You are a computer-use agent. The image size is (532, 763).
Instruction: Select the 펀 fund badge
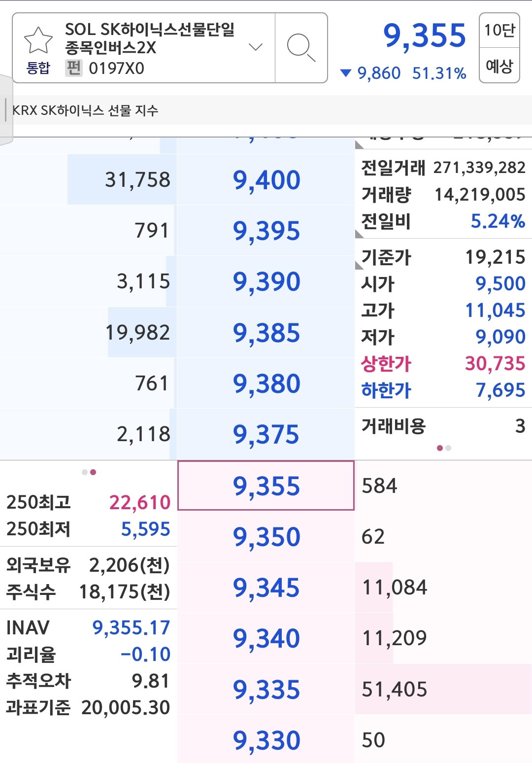pyautogui.click(x=74, y=68)
